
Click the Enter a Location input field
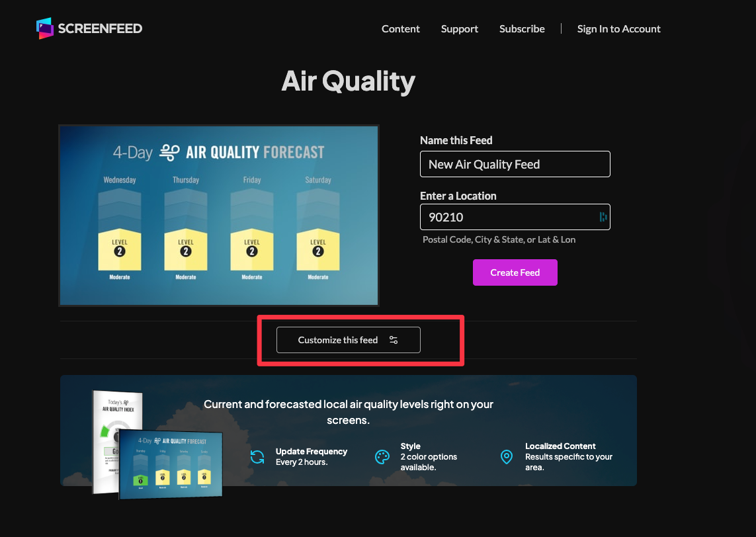tap(509, 217)
